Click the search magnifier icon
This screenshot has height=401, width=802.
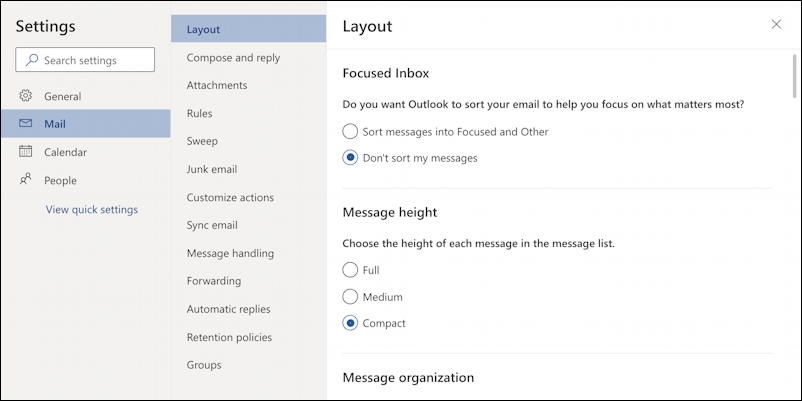32,60
